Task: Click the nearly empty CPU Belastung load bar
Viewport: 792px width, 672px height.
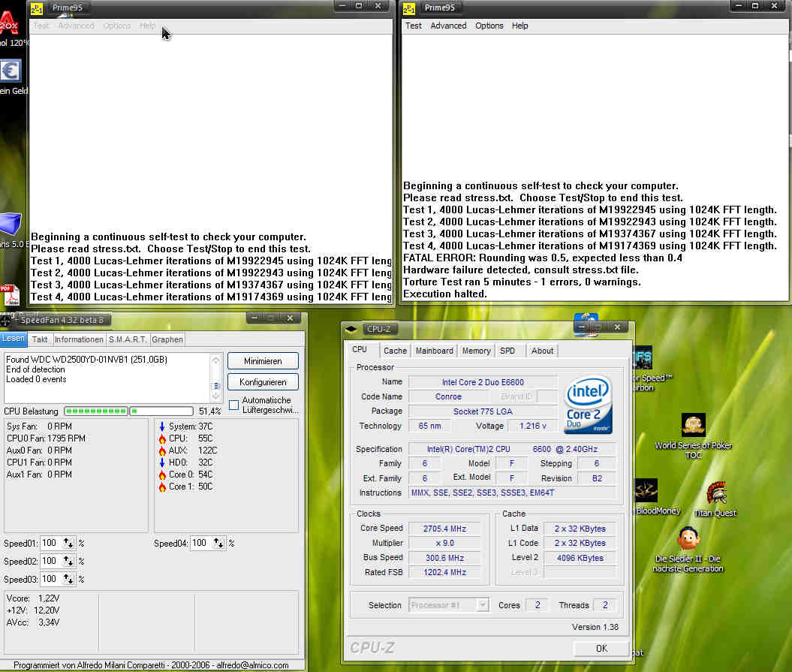Action: coord(161,411)
